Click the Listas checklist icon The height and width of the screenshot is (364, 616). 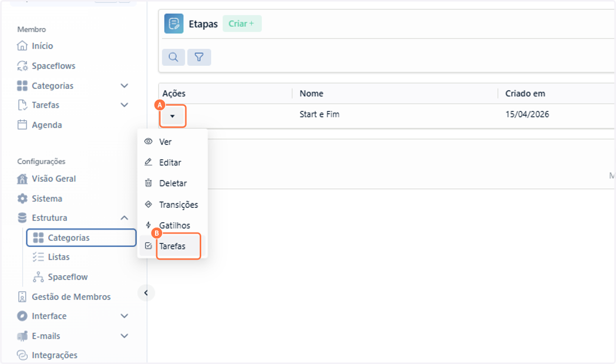pyautogui.click(x=38, y=257)
